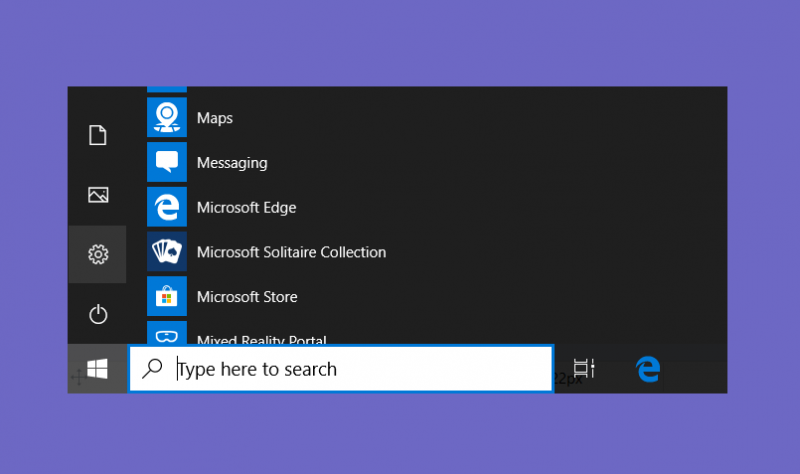800x474 pixels.
Task: Click the Power icon
Action: tap(98, 314)
